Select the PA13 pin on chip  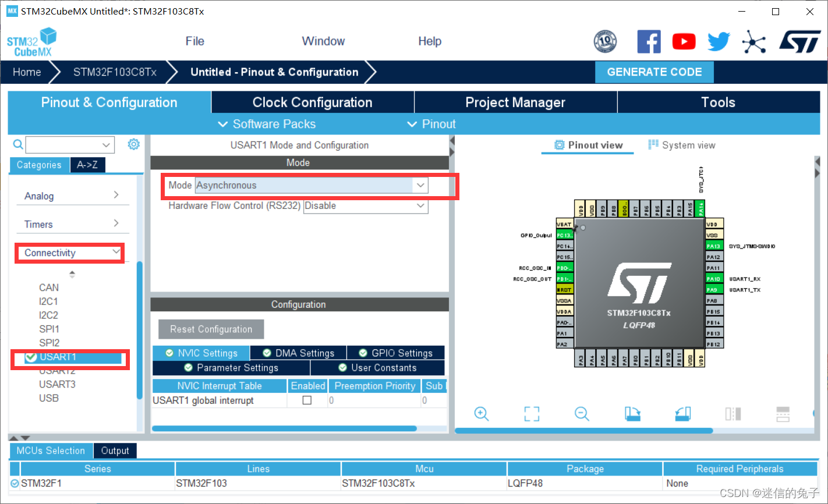[x=714, y=246]
